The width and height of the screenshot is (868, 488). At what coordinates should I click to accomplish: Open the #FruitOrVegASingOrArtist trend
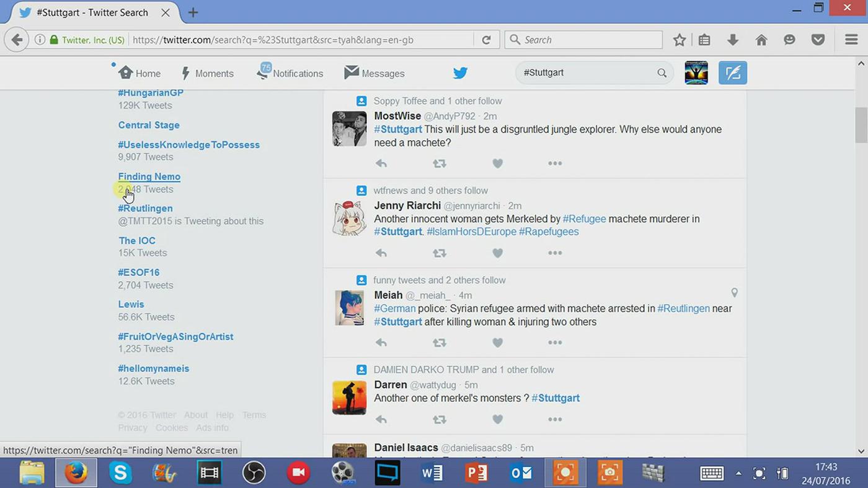pos(175,337)
